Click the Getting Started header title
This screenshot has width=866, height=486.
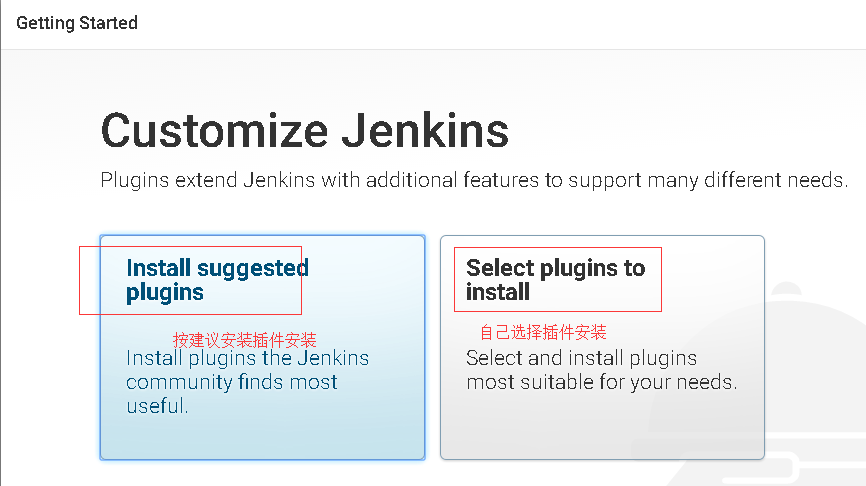pos(77,23)
